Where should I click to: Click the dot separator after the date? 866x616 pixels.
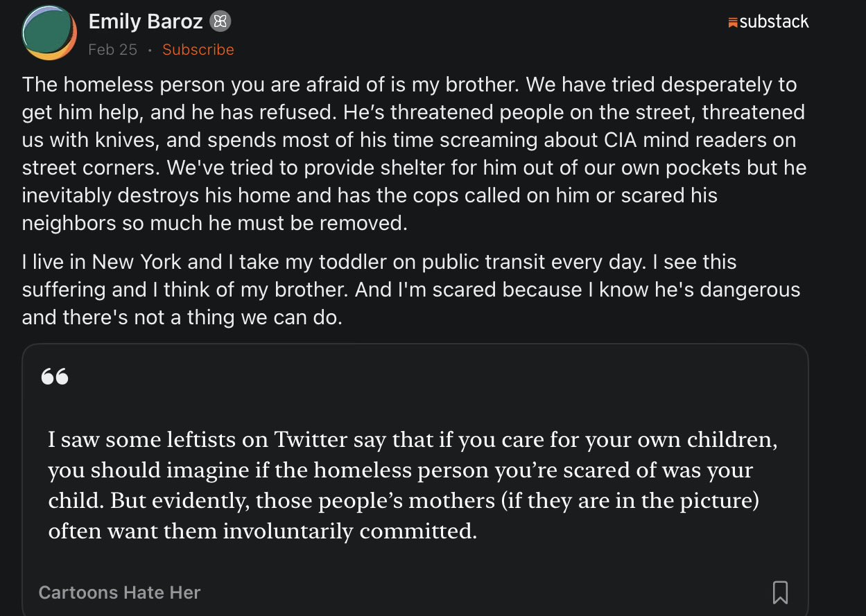click(150, 50)
